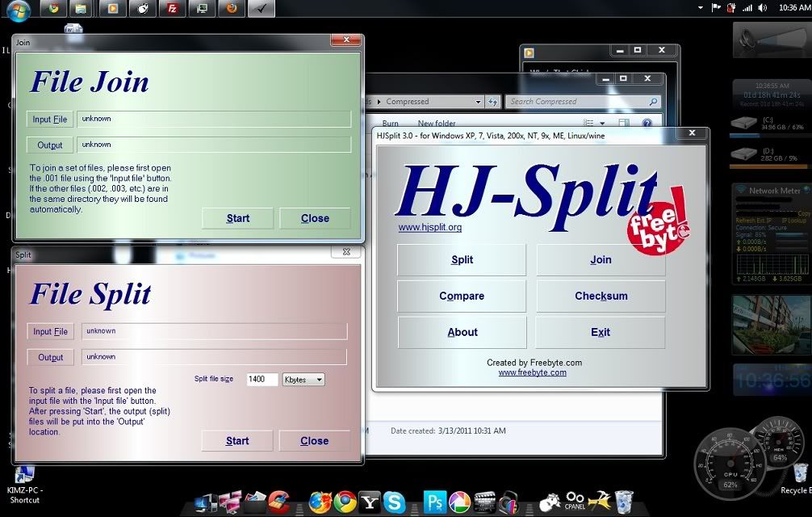Launch Firefox from the bottom dock
The width and height of the screenshot is (812, 517).
pos(320,502)
